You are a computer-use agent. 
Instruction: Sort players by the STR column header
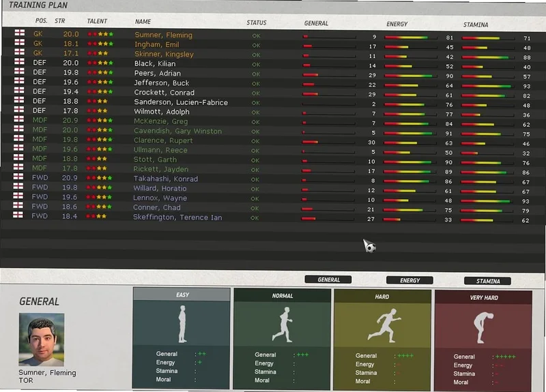click(x=60, y=21)
